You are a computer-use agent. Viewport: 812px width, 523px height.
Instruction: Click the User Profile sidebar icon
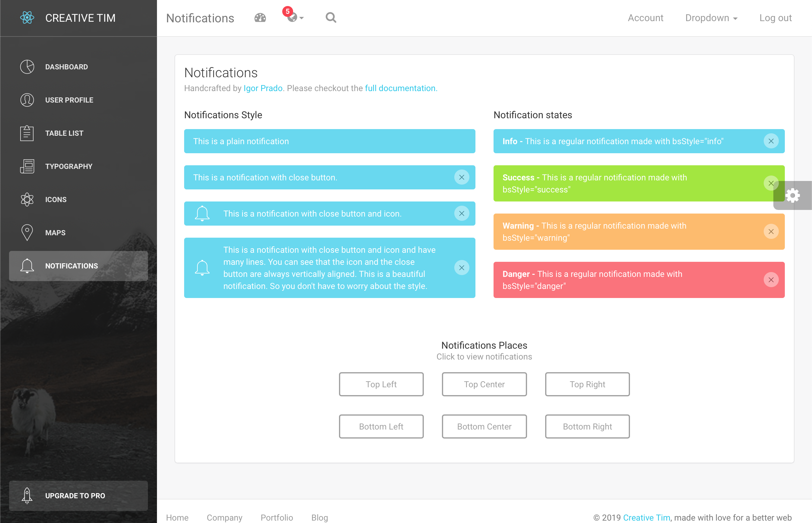(27, 100)
